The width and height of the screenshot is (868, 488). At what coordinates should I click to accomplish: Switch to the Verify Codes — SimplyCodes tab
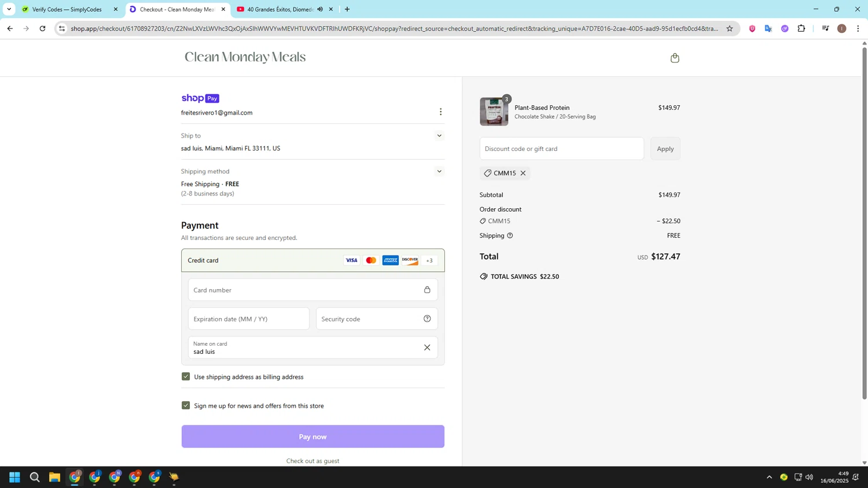tap(69, 9)
